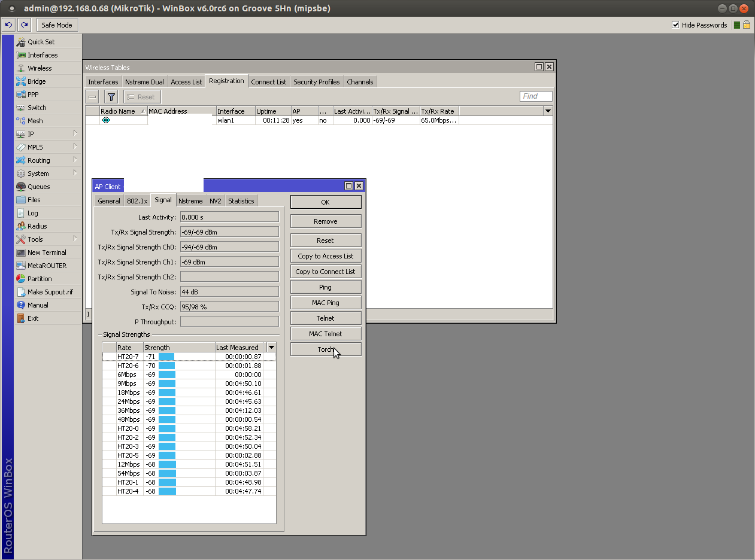This screenshot has width=755, height=560.
Task: Click the registration row's radio icon
Action: (x=106, y=120)
